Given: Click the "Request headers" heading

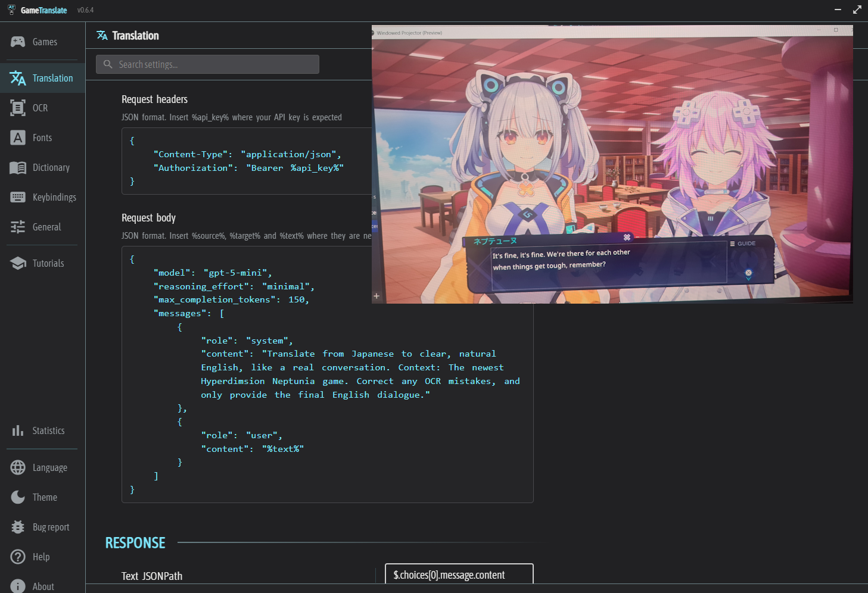Looking at the screenshot, I should 154,99.
